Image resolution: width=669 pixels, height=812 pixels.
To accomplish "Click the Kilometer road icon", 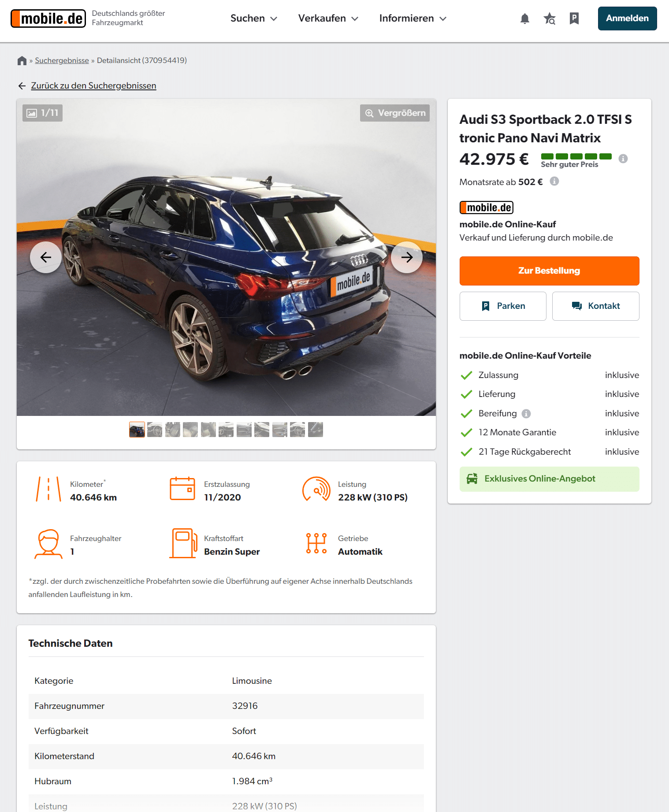I will pyautogui.click(x=48, y=489).
